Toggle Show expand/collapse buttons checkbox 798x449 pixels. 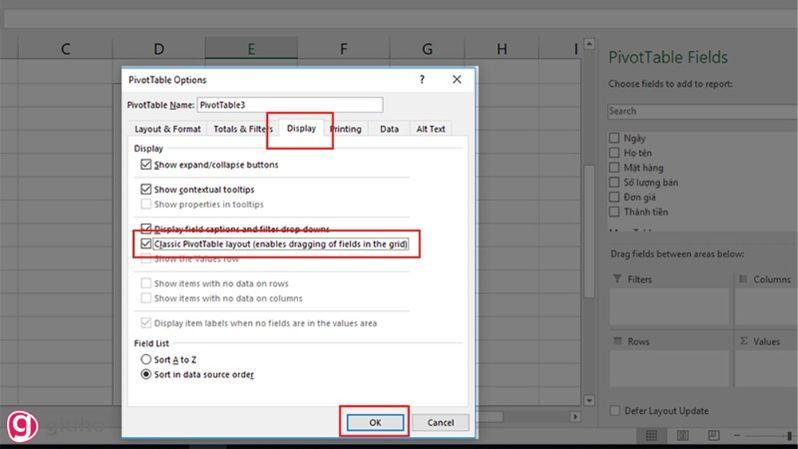pos(146,164)
